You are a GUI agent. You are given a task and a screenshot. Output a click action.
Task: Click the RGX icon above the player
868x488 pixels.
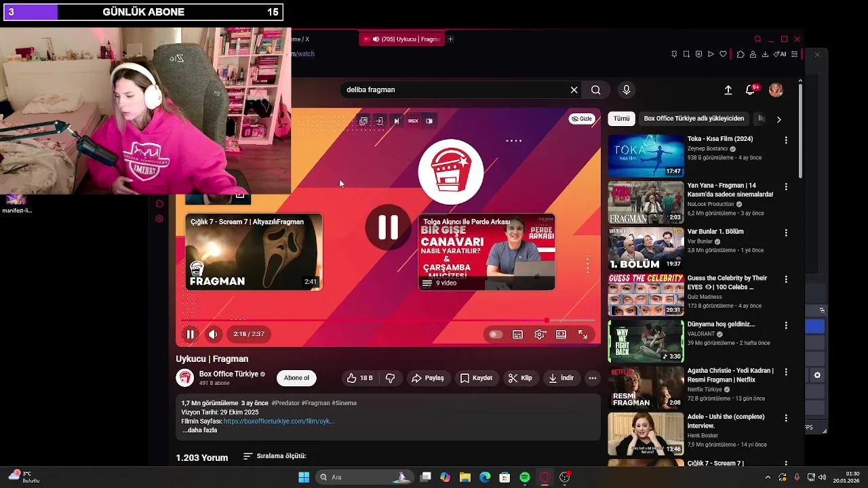[x=413, y=121]
